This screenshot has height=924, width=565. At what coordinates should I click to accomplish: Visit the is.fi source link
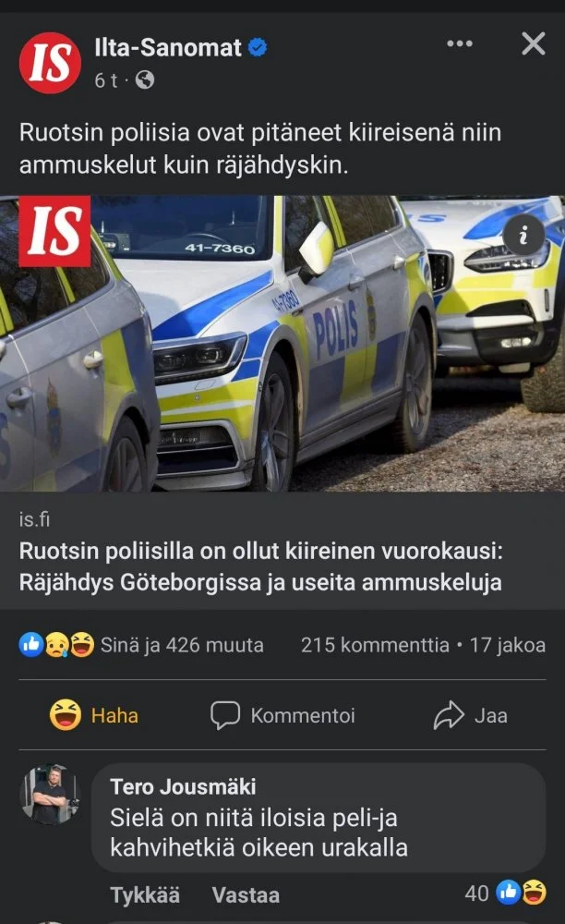click(x=34, y=519)
